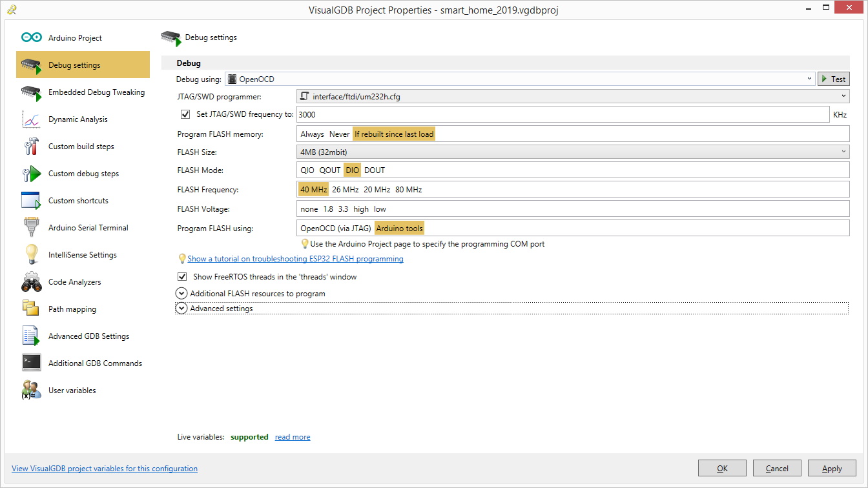The width and height of the screenshot is (868, 488).
Task: Select Always for Program FLASH memory
Action: point(312,134)
